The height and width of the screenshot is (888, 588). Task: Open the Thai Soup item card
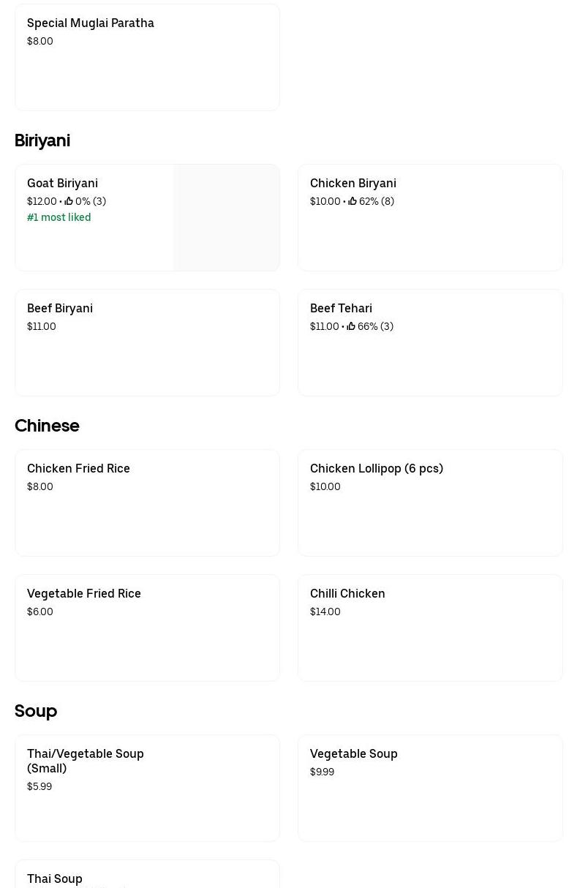click(x=147, y=877)
